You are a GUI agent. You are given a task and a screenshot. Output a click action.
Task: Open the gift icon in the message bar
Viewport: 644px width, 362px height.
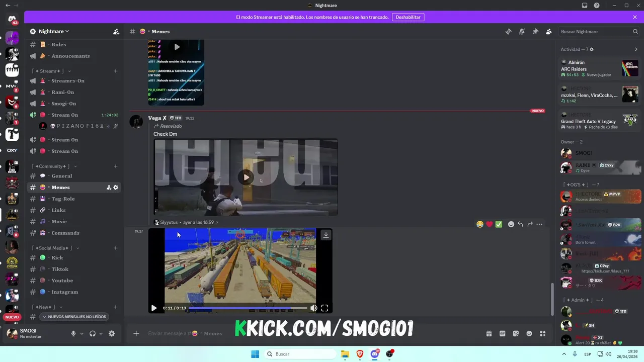pyautogui.click(x=489, y=333)
